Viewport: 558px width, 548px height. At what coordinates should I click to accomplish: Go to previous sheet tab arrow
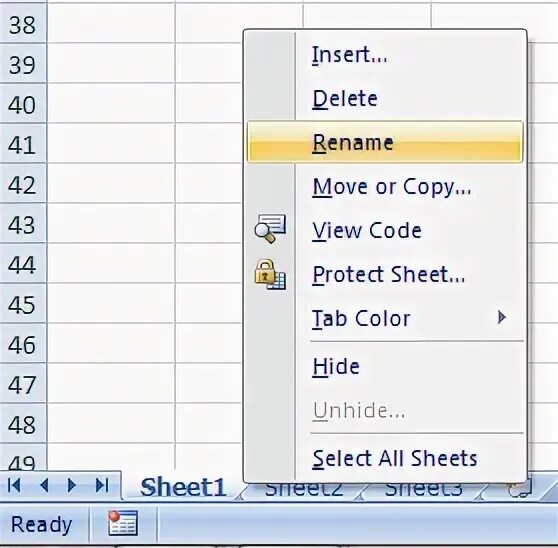coord(44,485)
